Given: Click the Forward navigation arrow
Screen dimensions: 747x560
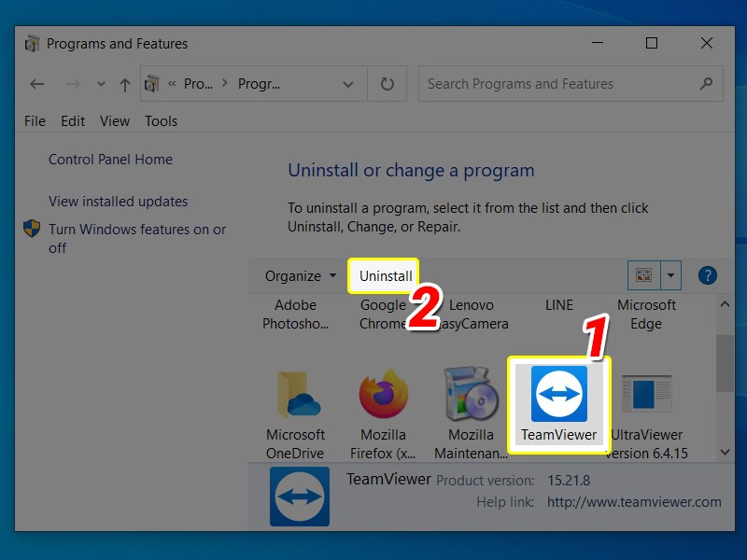Looking at the screenshot, I should pyautogui.click(x=73, y=84).
